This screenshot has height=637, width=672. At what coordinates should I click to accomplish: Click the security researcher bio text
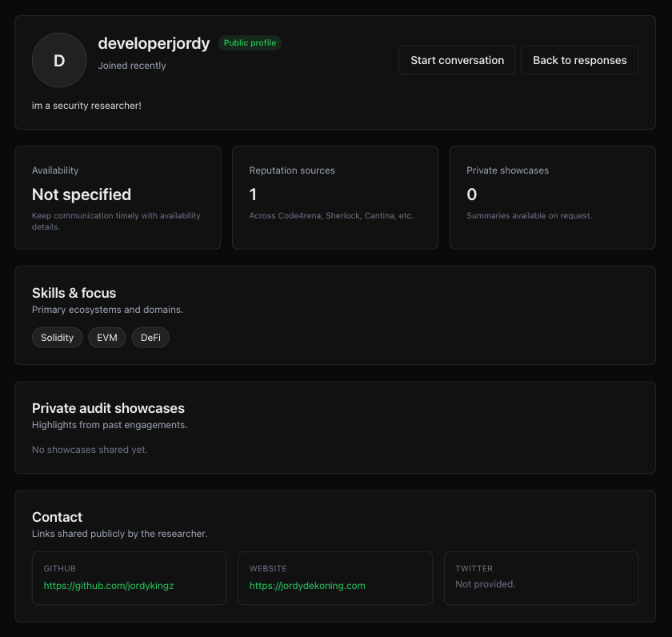click(86, 105)
